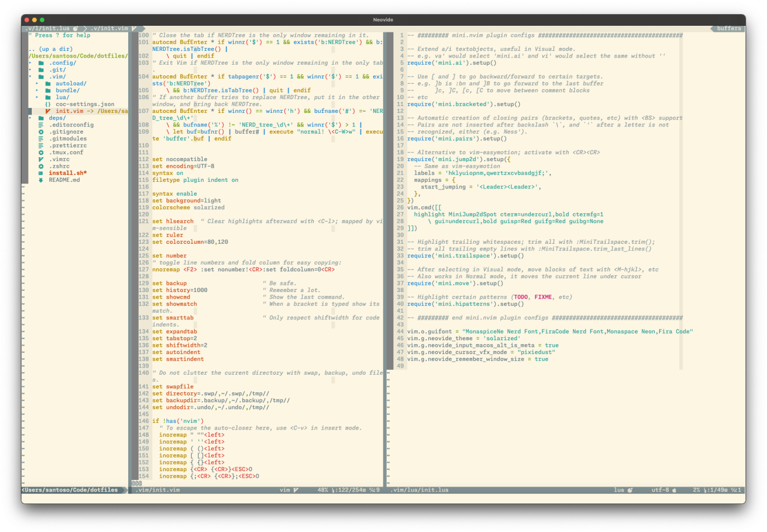Expand the deps/ directory arrow
767x532 pixels.
tap(30, 118)
